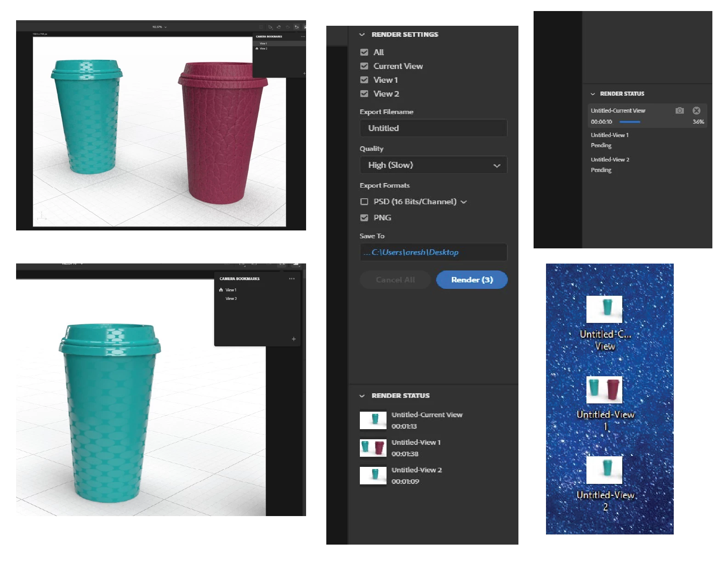Click the Export Filename field containing Untitled
Viewport: 728px width, 563px height.
[x=433, y=128]
